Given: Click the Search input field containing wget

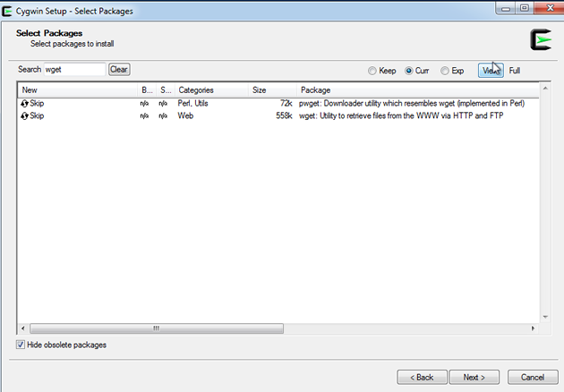Looking at the screenshot, I should click(x=75, y=70).
